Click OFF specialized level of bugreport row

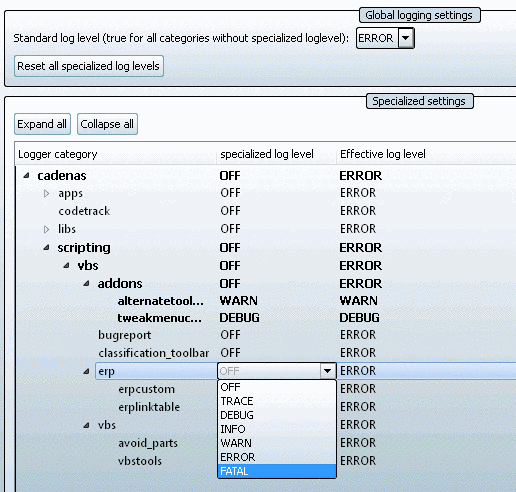230,335
